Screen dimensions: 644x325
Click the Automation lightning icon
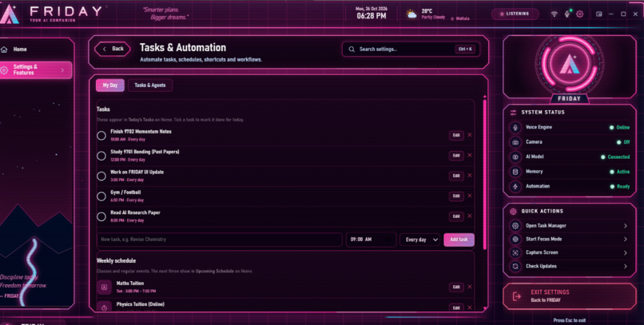515,187
